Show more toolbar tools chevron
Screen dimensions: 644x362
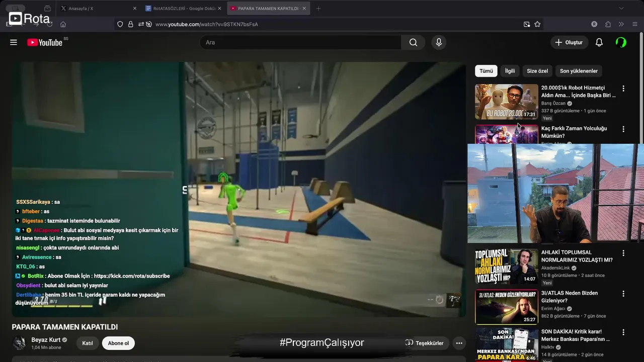click(621, 24)
